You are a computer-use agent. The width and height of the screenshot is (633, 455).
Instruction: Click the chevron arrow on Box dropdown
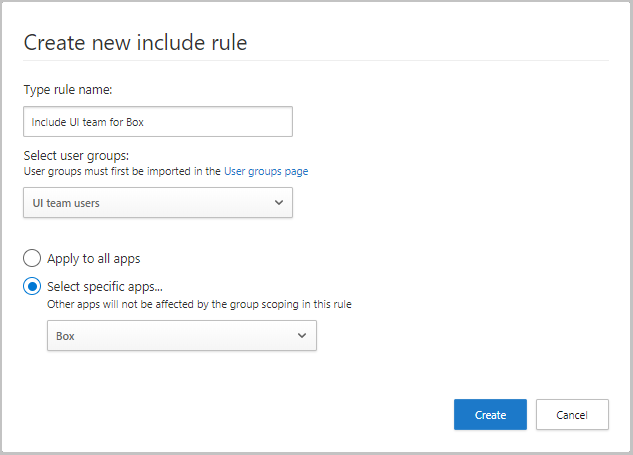(x=302, y=336)
